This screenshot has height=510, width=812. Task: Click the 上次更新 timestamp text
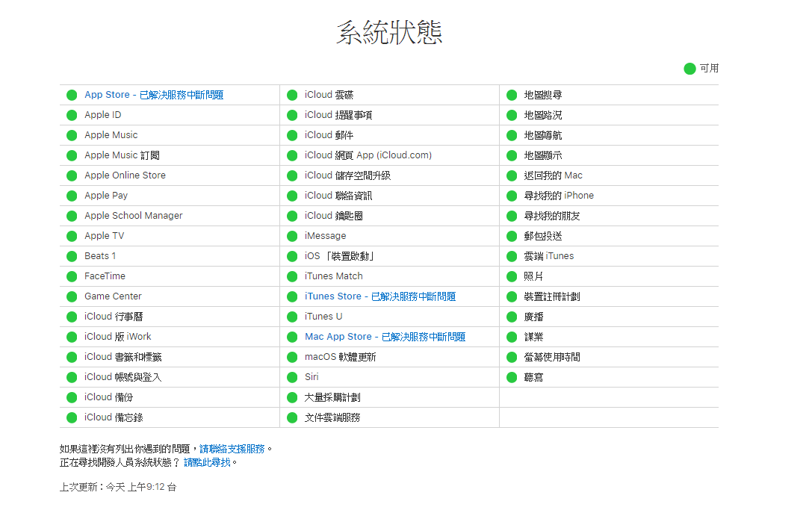coord(118,487)
